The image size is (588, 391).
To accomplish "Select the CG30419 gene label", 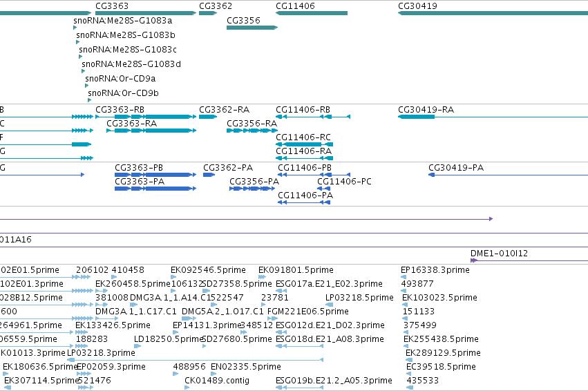I will click(417, 6).
